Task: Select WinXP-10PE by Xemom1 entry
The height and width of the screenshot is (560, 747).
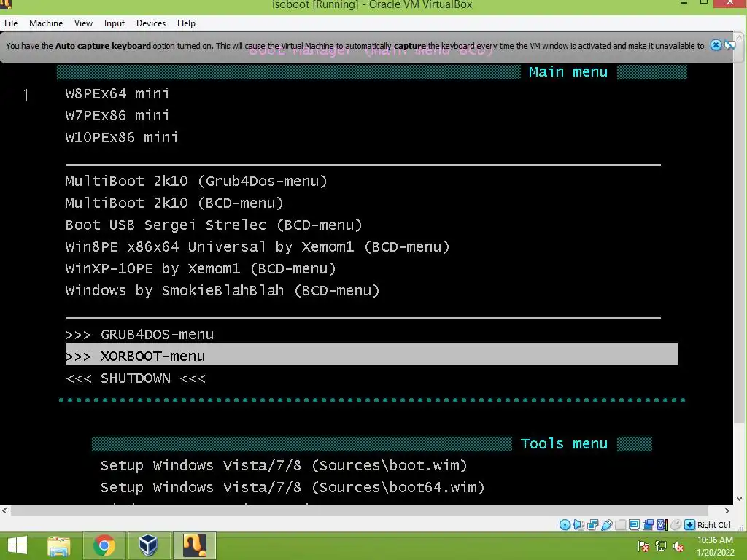Action: 201,268
